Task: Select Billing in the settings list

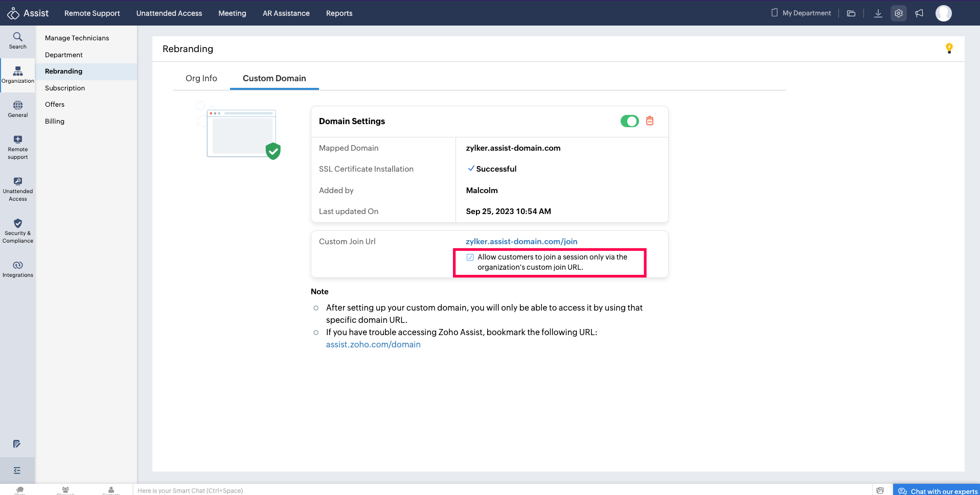Action: (x=54, y=121)
